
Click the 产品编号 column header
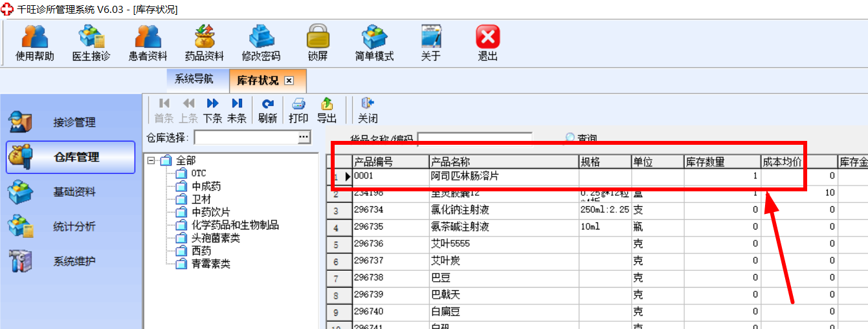(x=390, y=162)
